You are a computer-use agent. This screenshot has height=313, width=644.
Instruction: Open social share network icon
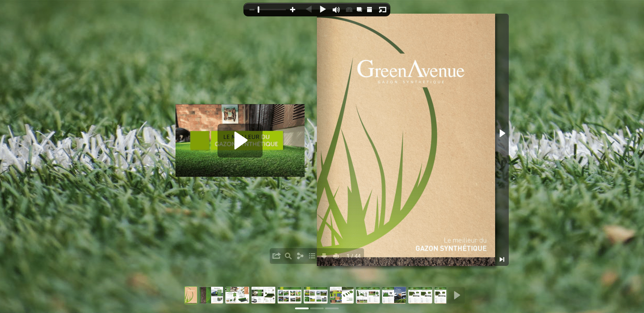pos(300,256)
